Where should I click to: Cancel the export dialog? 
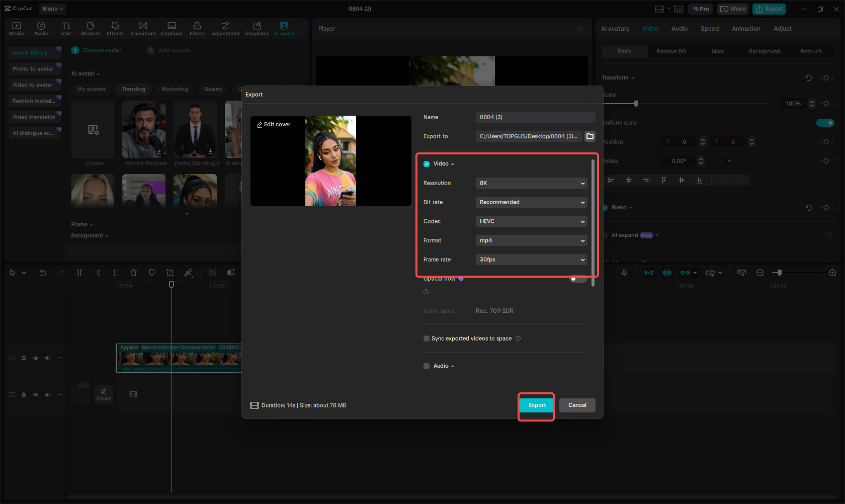point(577,405)
